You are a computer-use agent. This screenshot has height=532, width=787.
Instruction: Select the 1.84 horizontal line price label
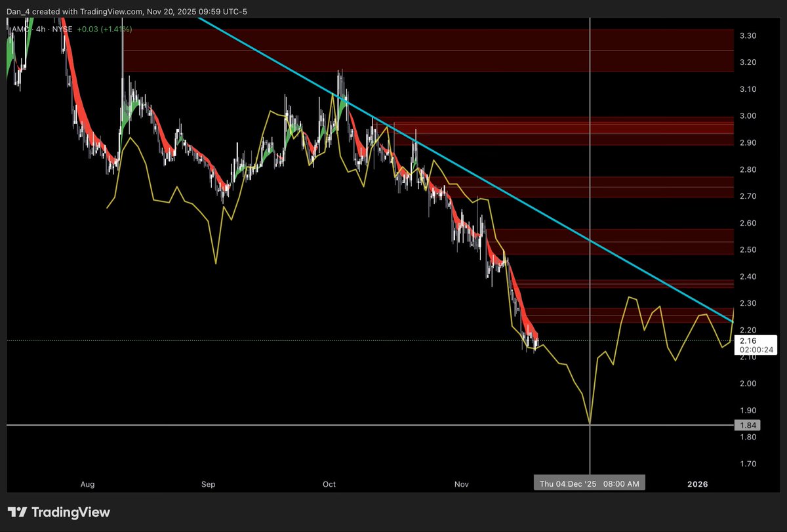point(748,424)
